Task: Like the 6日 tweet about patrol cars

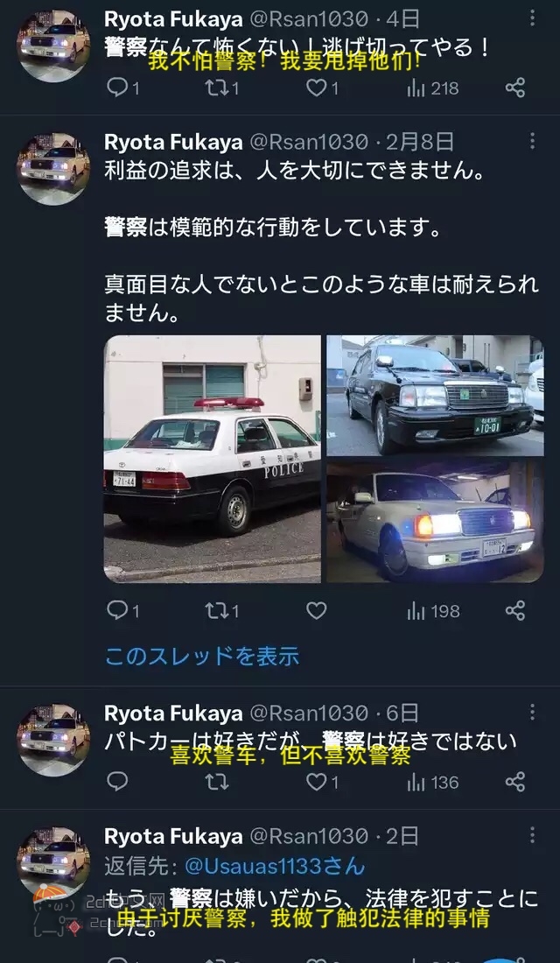Action: pyautogui.click(x=322, y=782)
